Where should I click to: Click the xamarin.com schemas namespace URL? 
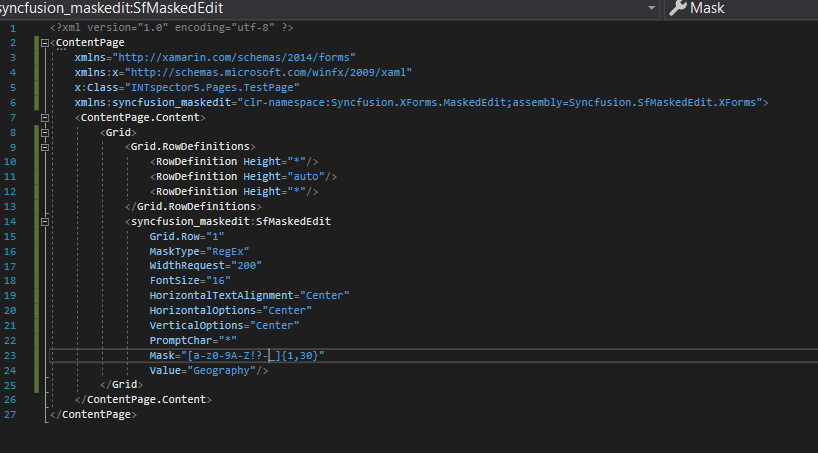pos(234,57)
